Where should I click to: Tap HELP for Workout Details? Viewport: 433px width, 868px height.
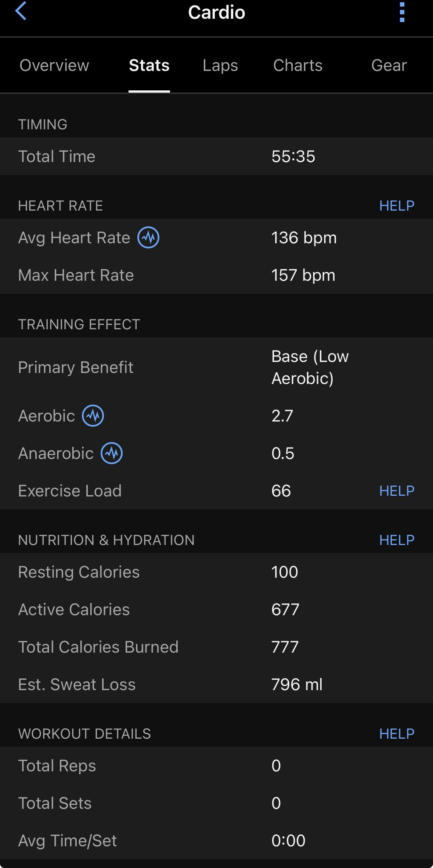coord(397,734)
